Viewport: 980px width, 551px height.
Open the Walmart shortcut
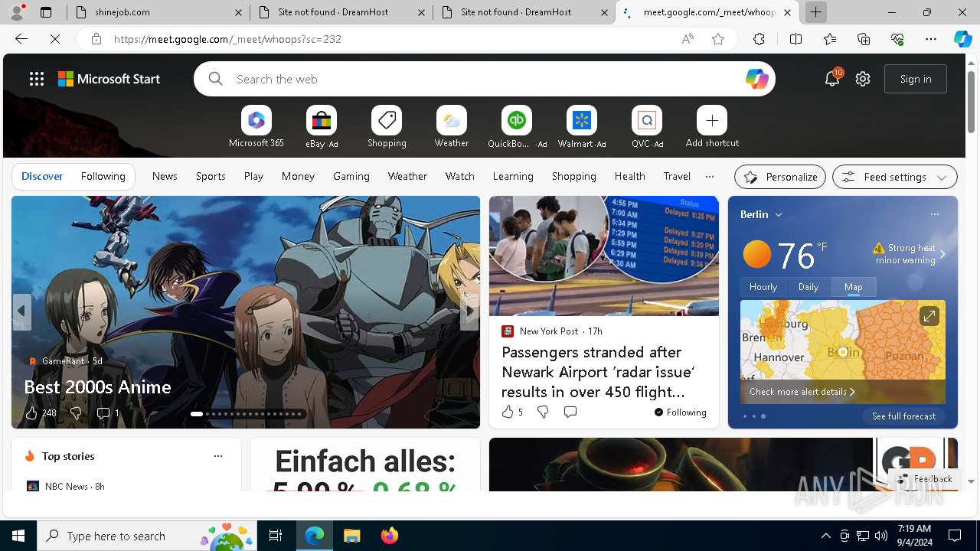[582, 127]
